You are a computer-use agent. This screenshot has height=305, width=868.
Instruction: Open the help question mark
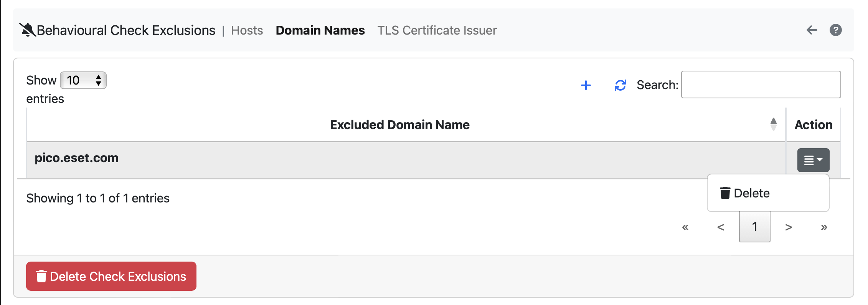pos(836,30)
